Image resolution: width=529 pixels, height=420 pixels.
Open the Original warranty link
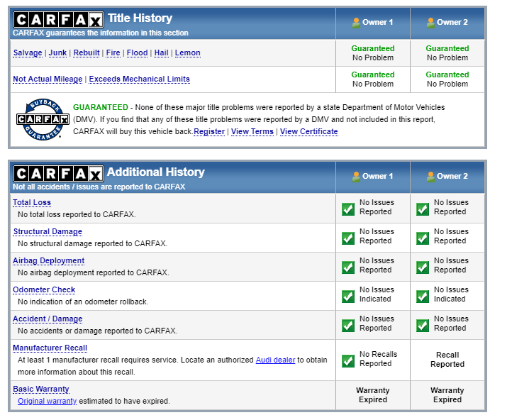46,402
